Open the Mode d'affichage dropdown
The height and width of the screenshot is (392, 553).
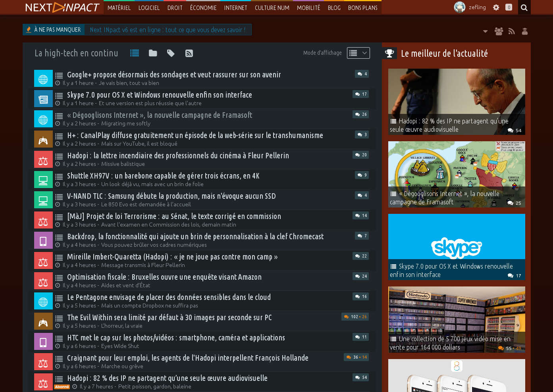coord(358,53)
